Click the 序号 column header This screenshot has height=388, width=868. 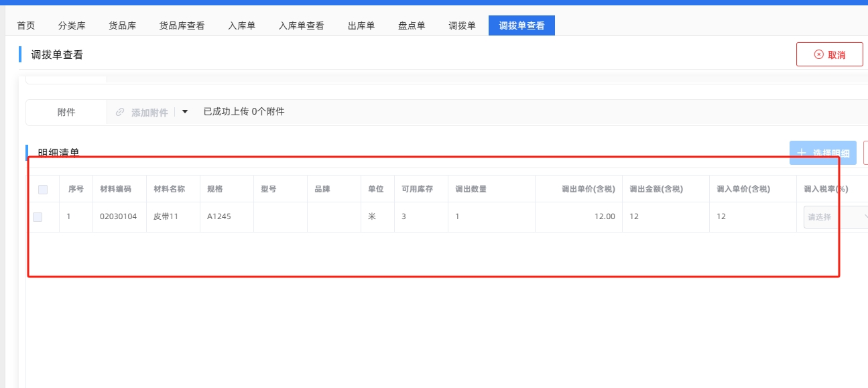pyautogui.click(x=76, y=189)
